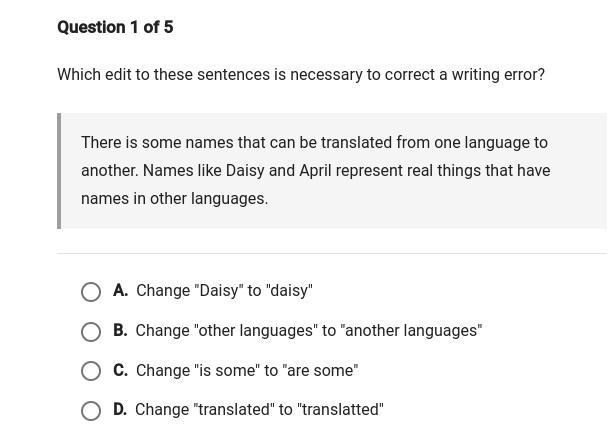Click passage line starting "There is some names"
The image size is (608, 433).
314,143
